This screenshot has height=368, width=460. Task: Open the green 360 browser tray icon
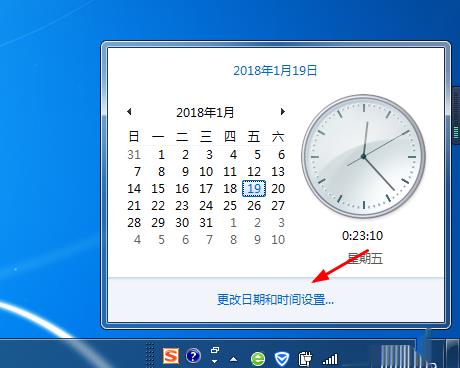click(x=258, y=359)
